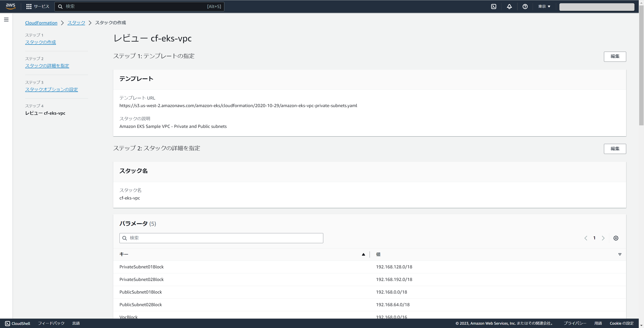Viewport: 644px width, 328px height.
Task: Open the 東京 region dropdown
Action: (x=544, y=7)
